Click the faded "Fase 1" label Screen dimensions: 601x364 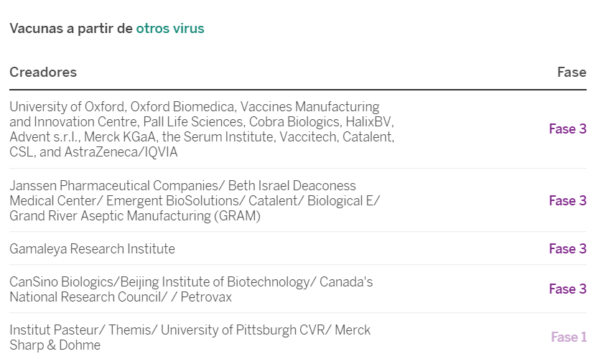click(569, 337)
